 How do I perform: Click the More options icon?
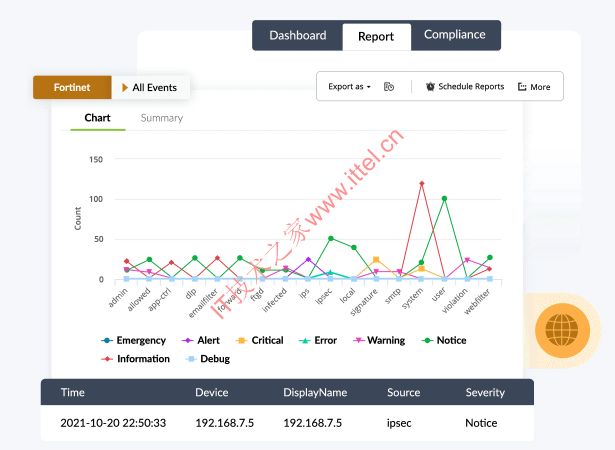pyautogui.click(x=522, y=87)
